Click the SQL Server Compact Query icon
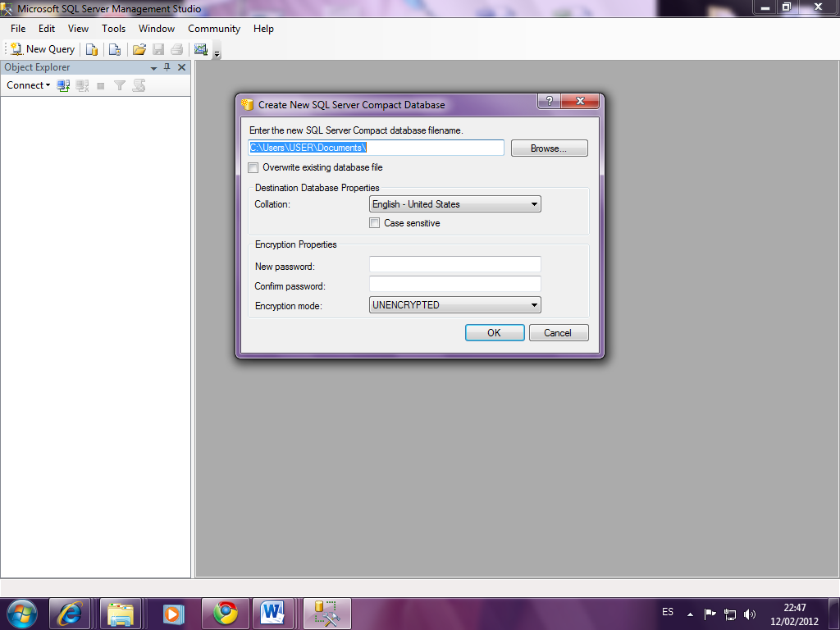The height and width of the screenshot is (630, 840). [115, 49]
